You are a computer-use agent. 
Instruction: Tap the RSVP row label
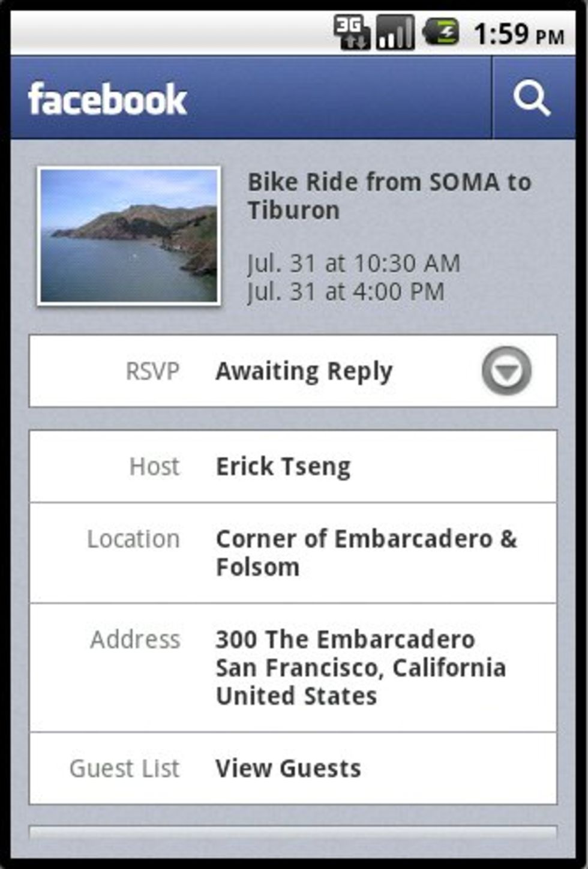pos(152,371)
